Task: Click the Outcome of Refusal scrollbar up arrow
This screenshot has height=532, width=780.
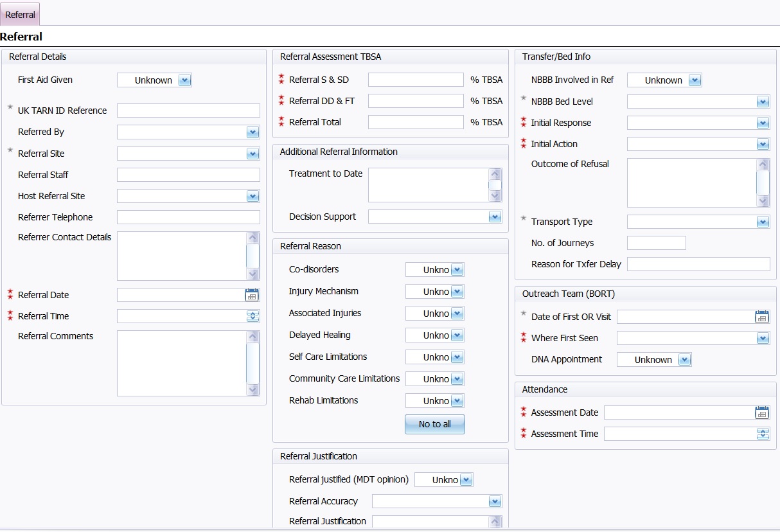Action: pos(763,164)
